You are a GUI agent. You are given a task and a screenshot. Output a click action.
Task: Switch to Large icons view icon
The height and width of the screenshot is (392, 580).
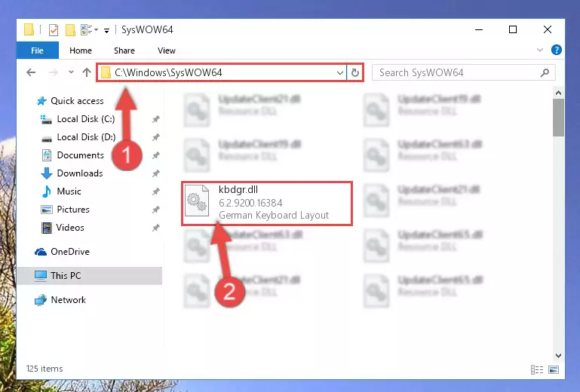[554, 369]
